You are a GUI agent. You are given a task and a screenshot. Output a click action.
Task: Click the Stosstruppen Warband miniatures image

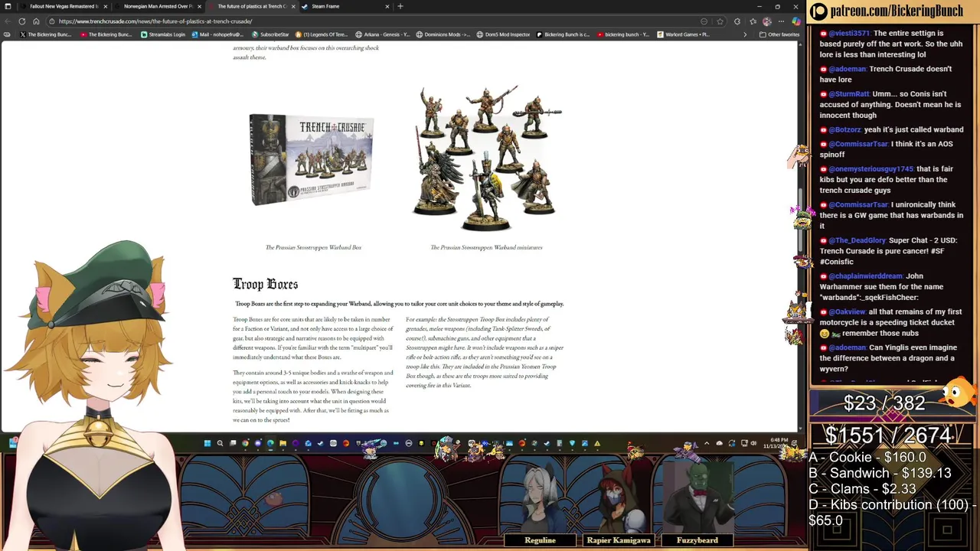[487, 158]
